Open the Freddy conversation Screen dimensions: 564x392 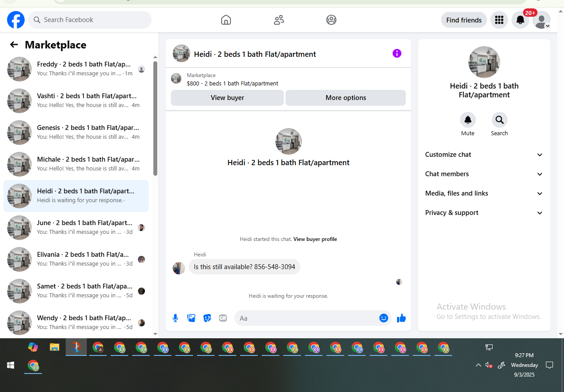[x=76, y=69]
